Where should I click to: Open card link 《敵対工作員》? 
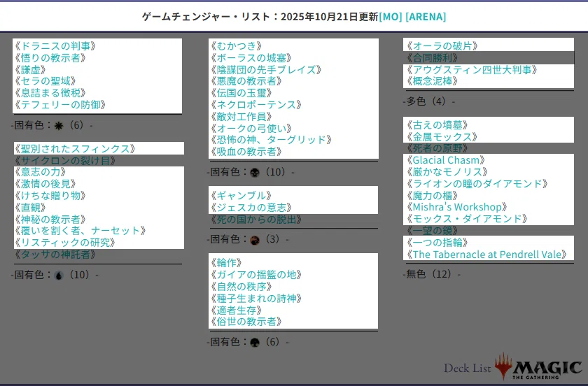(x=241, y=117)
